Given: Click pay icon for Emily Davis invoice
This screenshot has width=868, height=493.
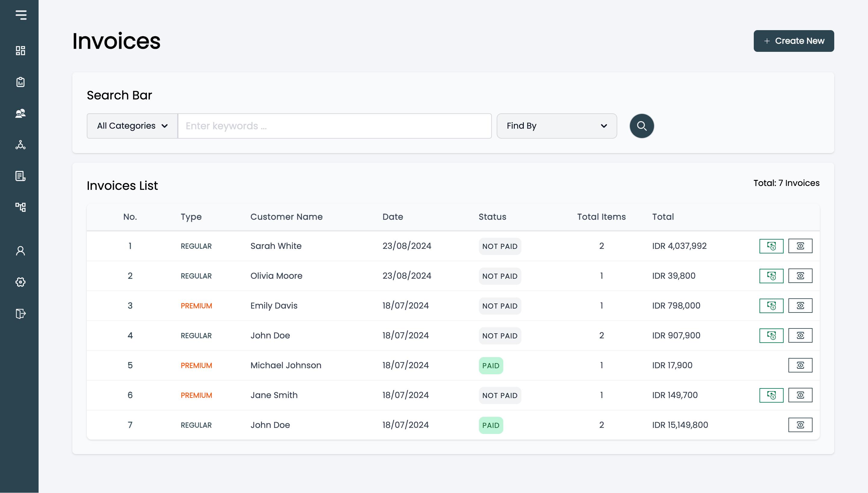Looking at the screenshot, I should click(x=771, y=306).
